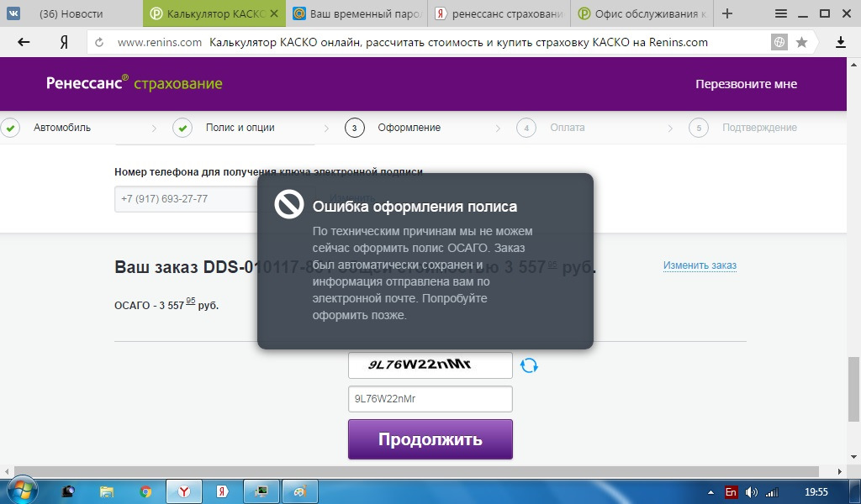
Task: Click the error prohibition icon in popup
Action: (x=289, y=205)
